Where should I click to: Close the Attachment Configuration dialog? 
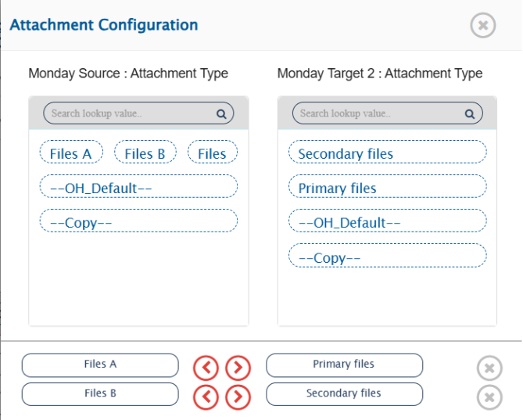[x=482, y=26]
